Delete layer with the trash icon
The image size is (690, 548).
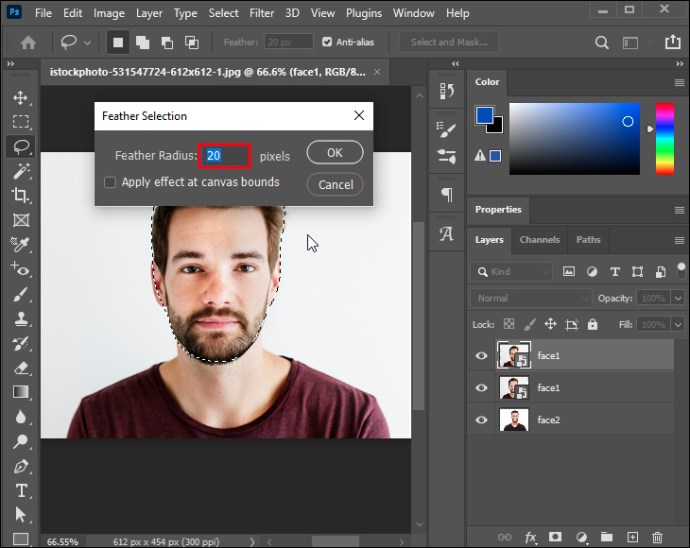[x=657, y=537]
